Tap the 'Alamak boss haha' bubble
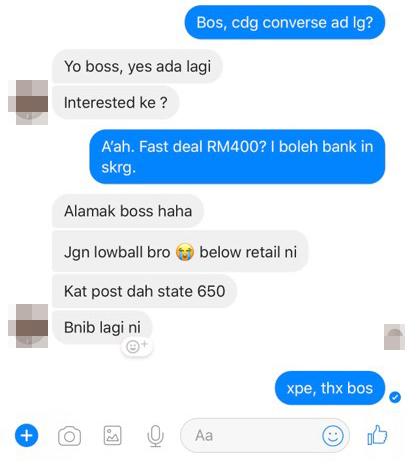The width and height of the screenshot is (405, 461). tap(128, 211)
